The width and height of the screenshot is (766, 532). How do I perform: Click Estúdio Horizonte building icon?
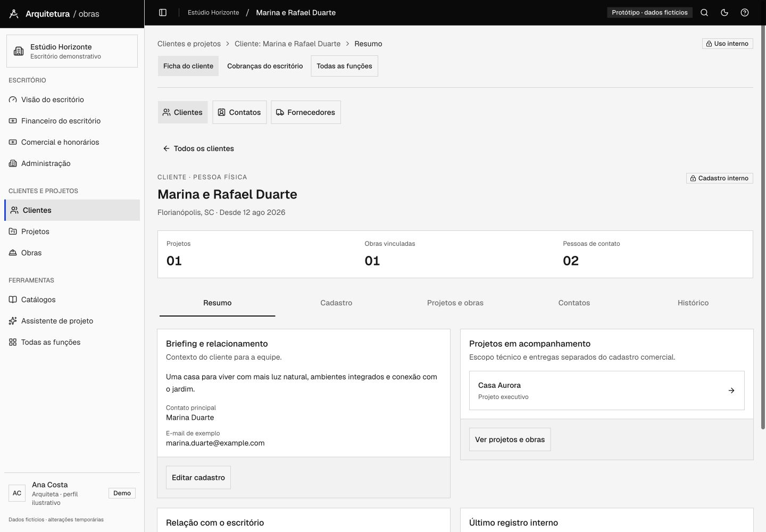pyautogui.click(x=19, y=51)
